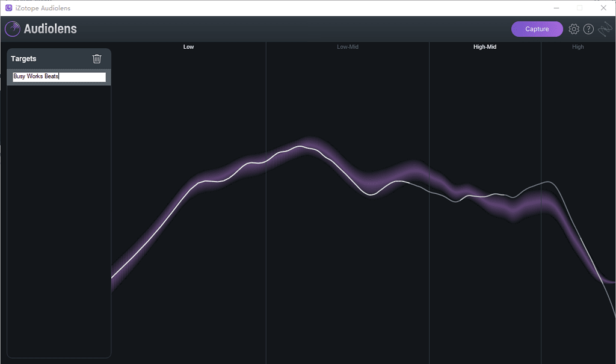Click the purple target range band
616x364 pixels.
point(517,208)
